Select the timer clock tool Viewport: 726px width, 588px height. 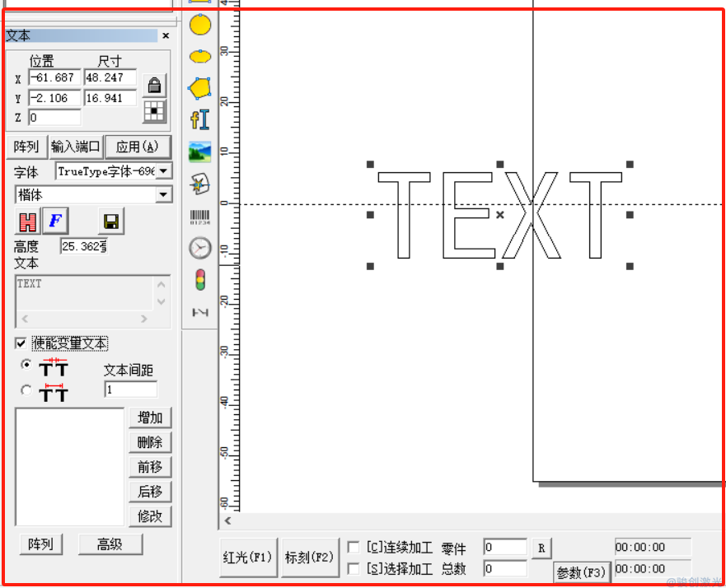tap(200, 248)
